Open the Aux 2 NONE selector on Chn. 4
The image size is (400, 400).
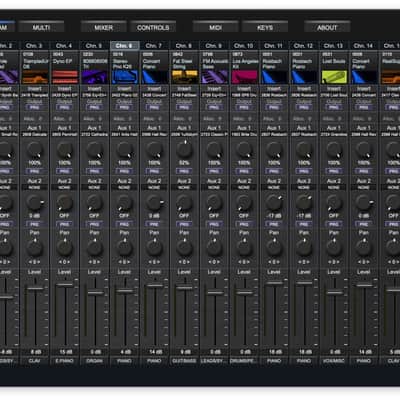click(65, 188)
